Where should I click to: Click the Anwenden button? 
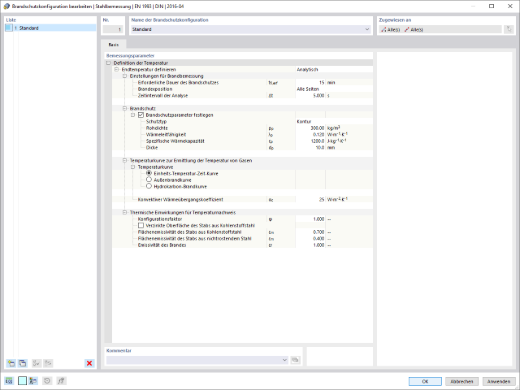pyautogui.click(x=499, y=381)
